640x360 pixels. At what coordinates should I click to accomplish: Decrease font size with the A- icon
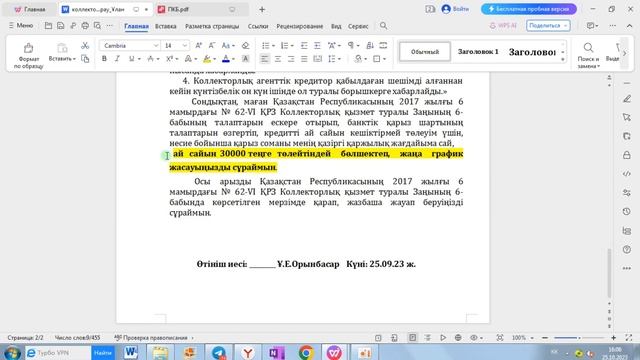pyautogui.click(x=212, y=45)
